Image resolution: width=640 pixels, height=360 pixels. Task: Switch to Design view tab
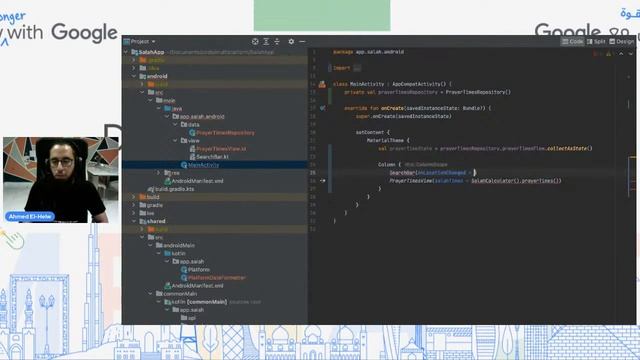[x=622, y=41]
